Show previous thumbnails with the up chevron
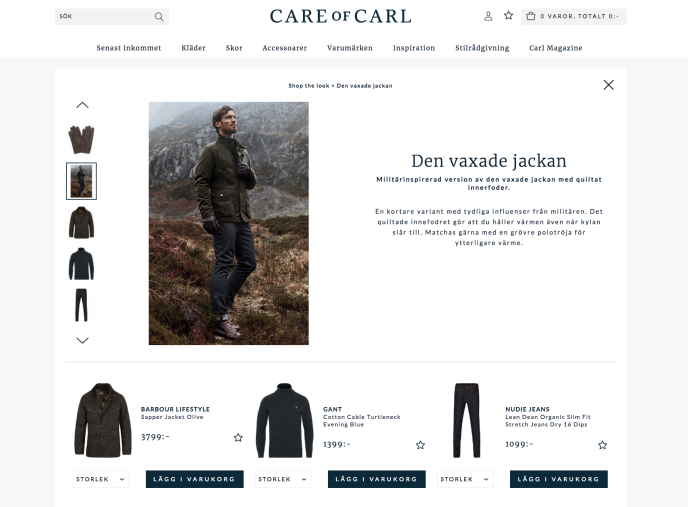 click(82, 105)
